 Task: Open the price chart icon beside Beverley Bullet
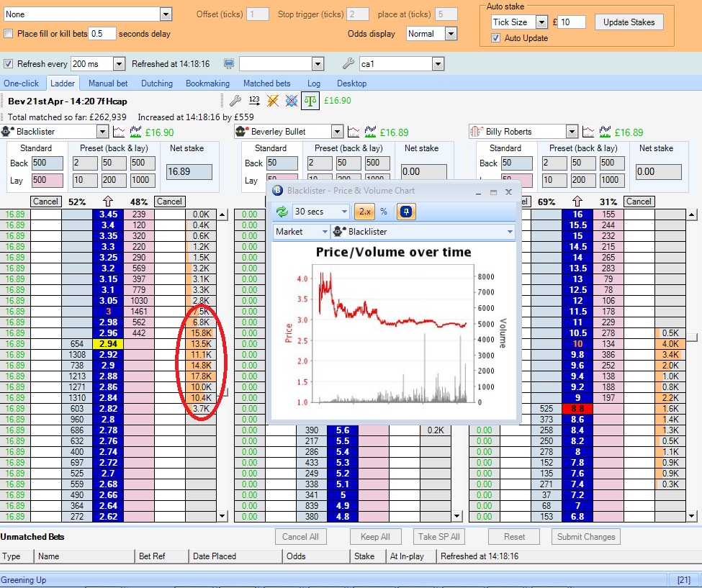pos(354,132)
